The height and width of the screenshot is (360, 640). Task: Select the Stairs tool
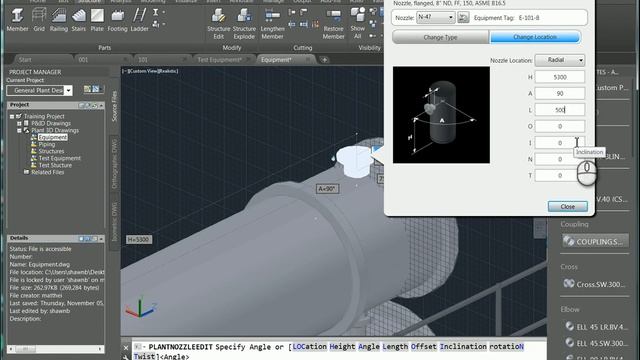click(78, 20)
